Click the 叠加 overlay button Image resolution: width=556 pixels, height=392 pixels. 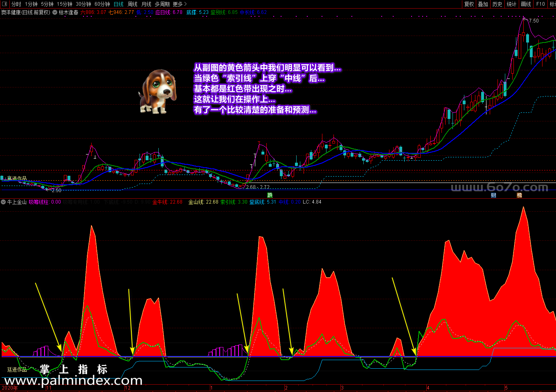483,4
